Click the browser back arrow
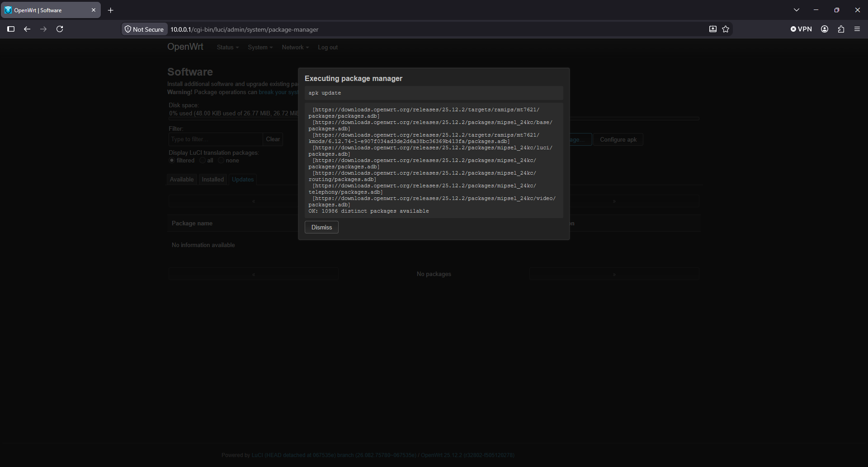 point(27,29)
